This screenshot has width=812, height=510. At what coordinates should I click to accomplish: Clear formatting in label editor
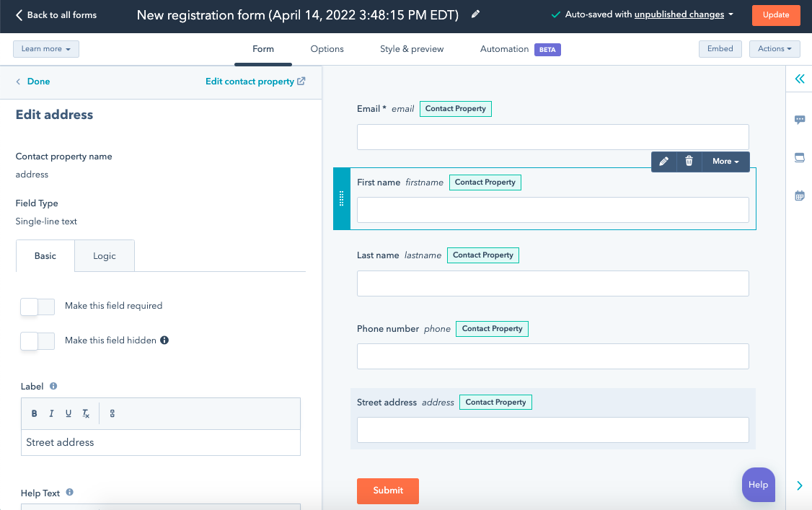point(85,413)
